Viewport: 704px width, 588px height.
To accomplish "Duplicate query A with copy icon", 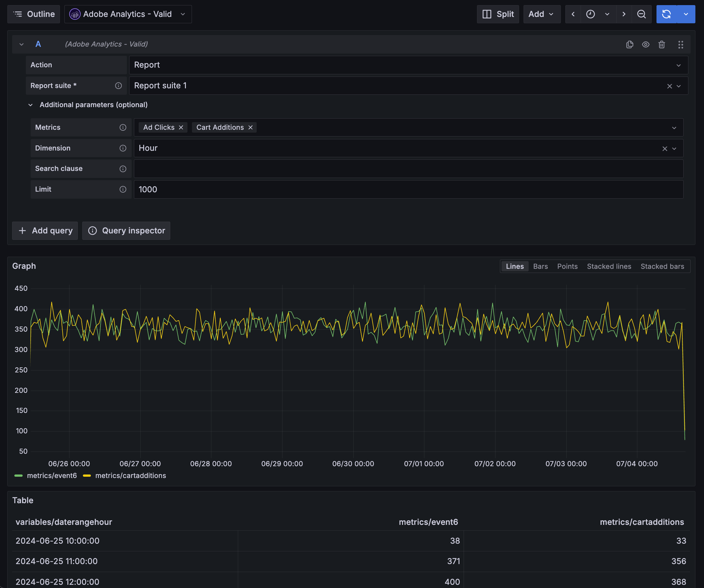I will click(x=629, y=44).
